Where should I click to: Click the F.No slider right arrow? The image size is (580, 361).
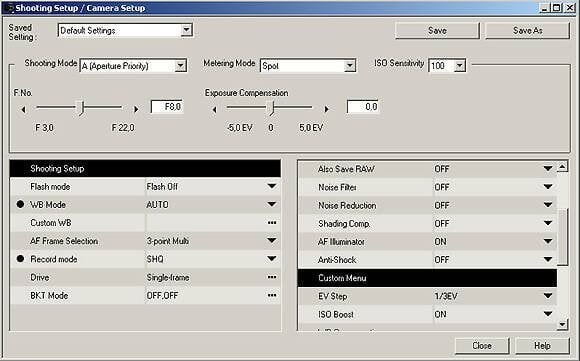click(x=136, y=109)
